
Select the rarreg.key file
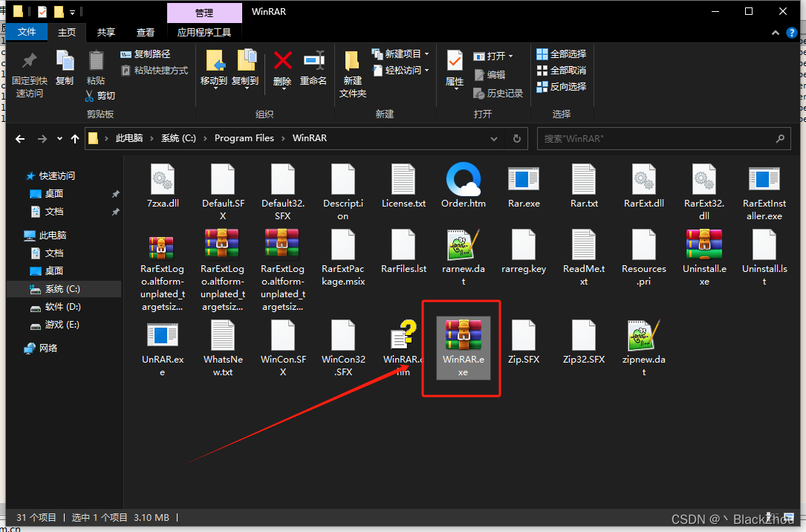pyautogui.click(x=524, y=252)
